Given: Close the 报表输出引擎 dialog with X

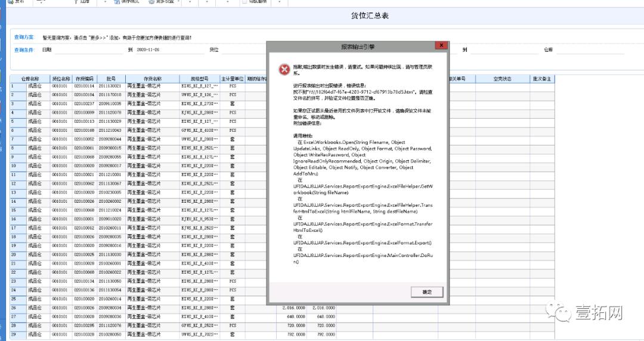Looking at the screenshot, I should pos(441,45).
